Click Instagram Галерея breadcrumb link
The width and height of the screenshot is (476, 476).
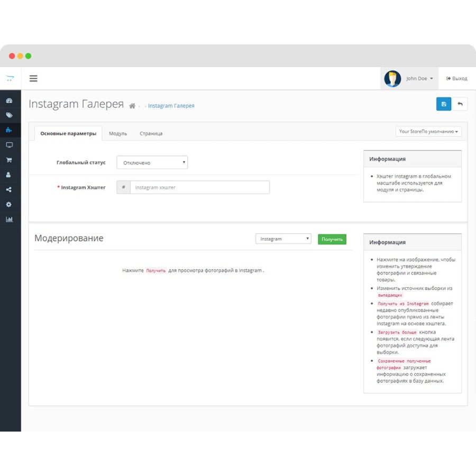coord(171,106)
